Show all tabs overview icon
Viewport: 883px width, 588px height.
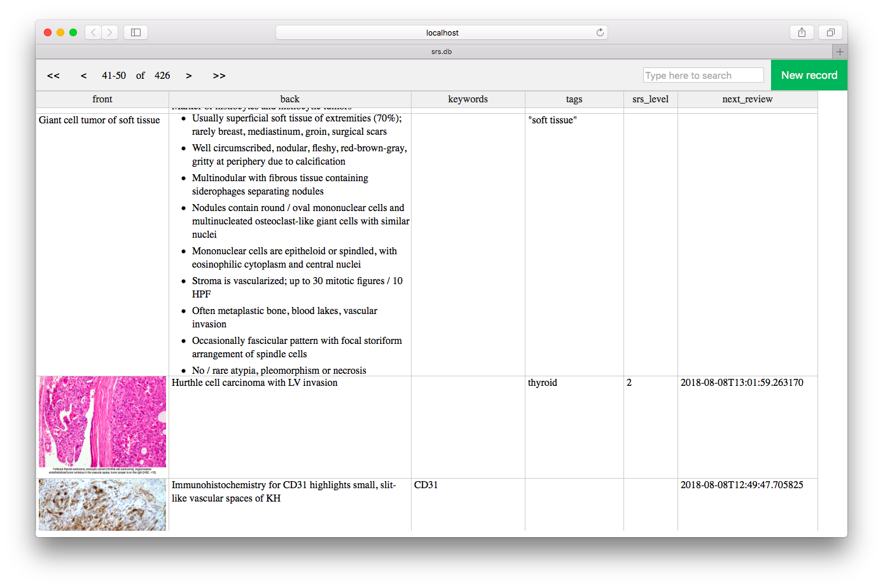(830, 32)
